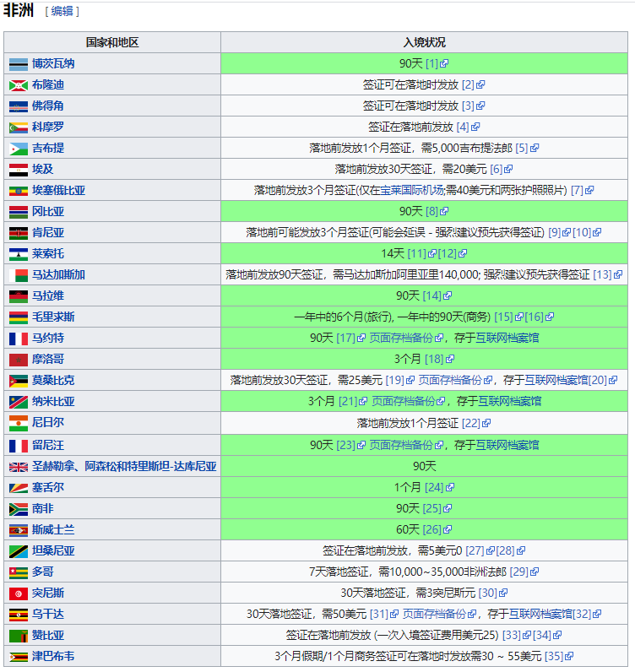Viewport: 635px width, 672px height.
Task: Click the Burundi flag icon next to 布隆迪
Action: coord(19,85)
